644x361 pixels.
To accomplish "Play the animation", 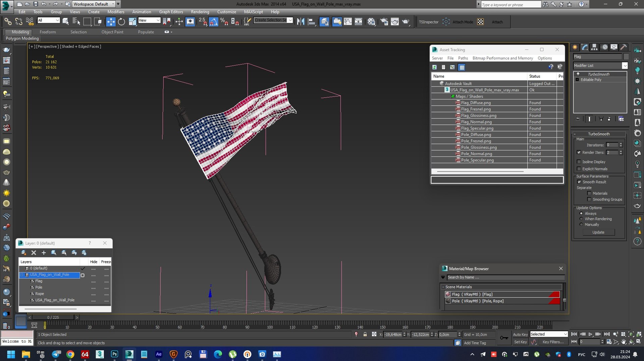I will (x=591, y=334).
